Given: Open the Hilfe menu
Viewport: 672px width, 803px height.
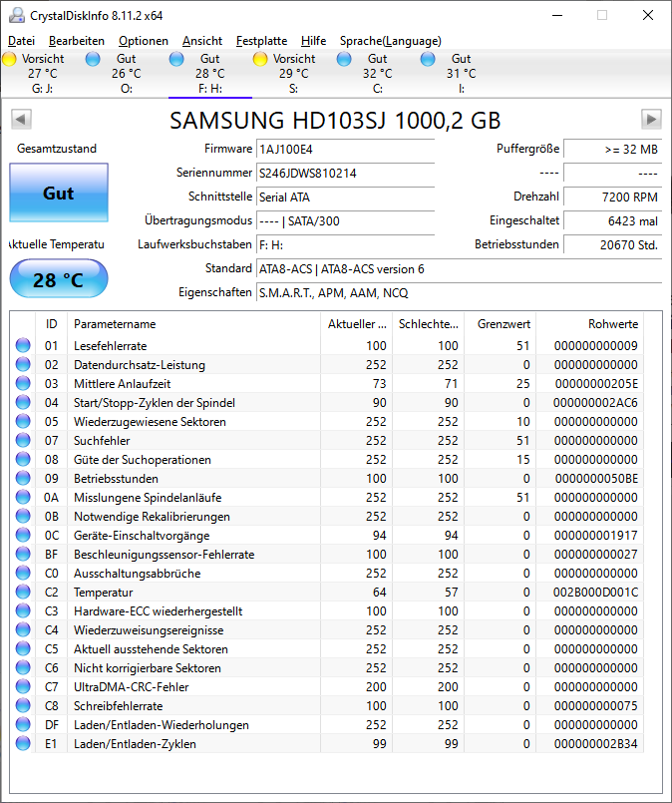Looking at the screenshot, I should click(x=313, y=41).
